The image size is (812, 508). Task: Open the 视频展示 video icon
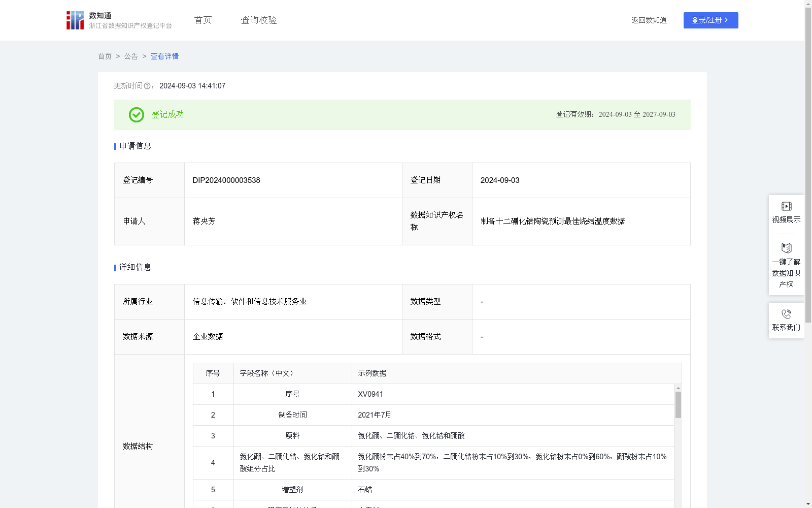click(x=786, y=206)
